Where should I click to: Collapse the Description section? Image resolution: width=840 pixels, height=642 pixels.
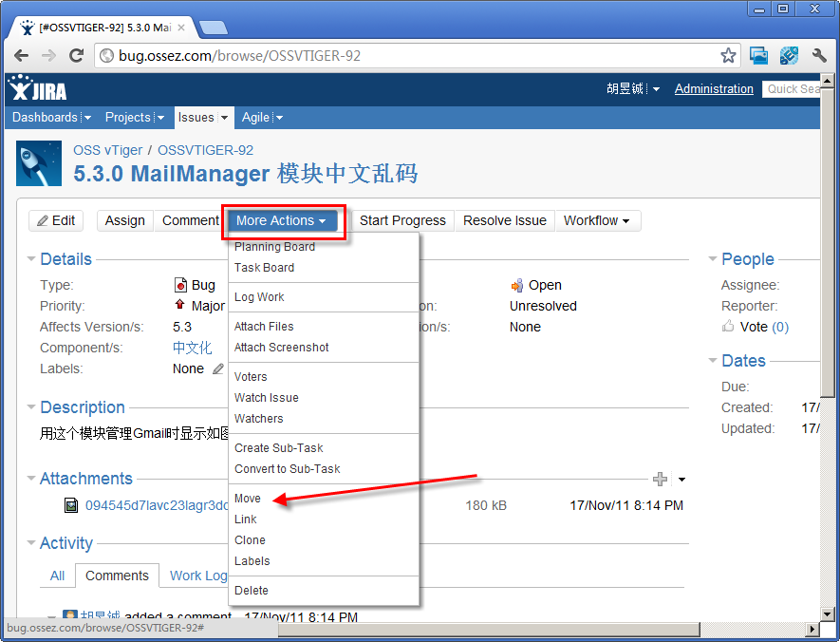[31, 407]
